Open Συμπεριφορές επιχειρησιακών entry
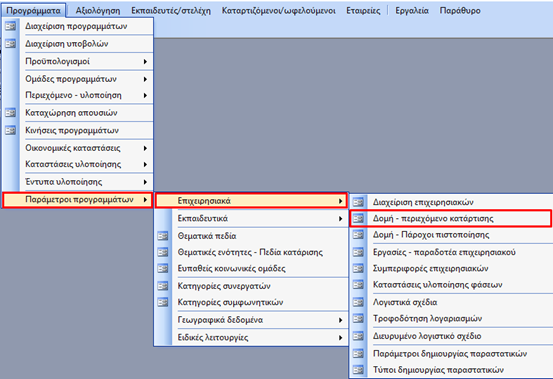This screenshot has height=379, width=553. point(451,268)
